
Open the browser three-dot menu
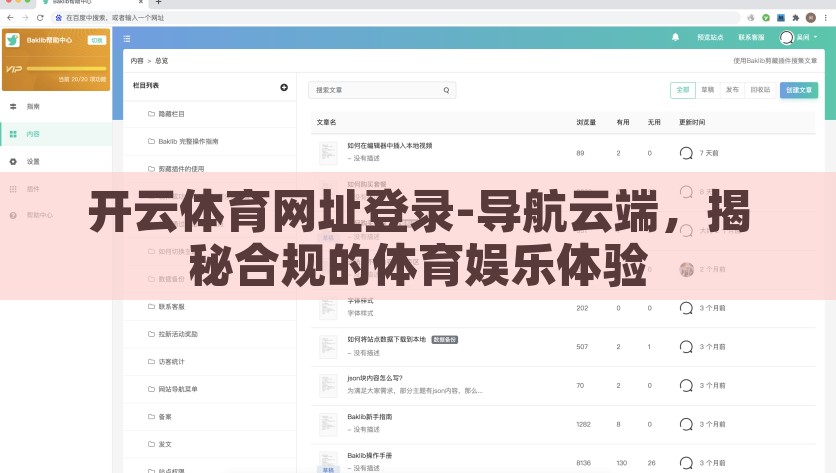(x=825, y=18)
